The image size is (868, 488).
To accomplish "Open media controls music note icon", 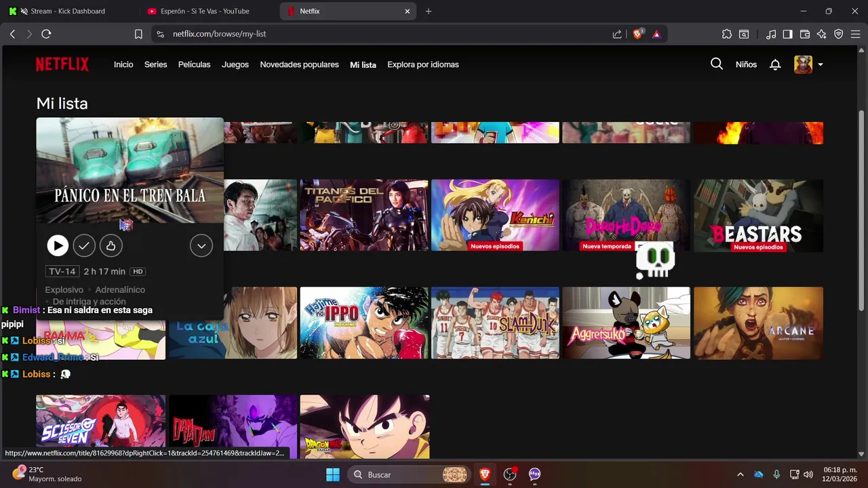I will click(771, 34).
